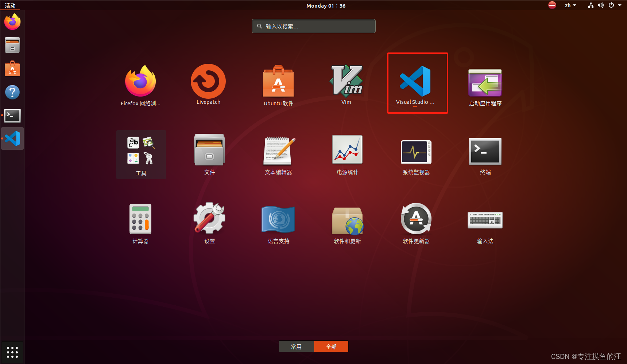Screen dimensions: 627x364
Task: Toggle the show applications grid button
Action: pyautogui.click(x=12, y=352)
